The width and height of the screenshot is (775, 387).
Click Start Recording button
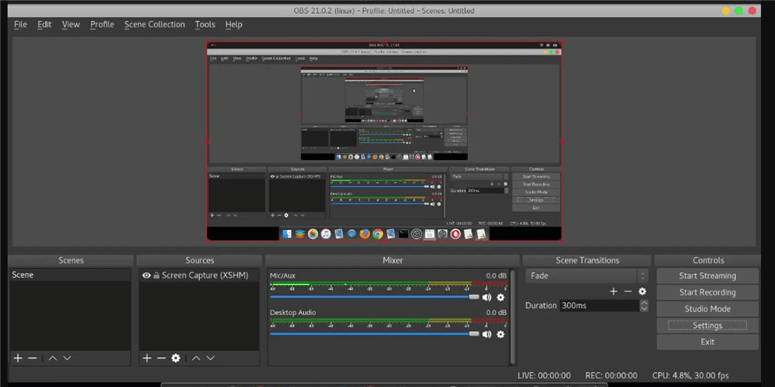pos(707,292)
